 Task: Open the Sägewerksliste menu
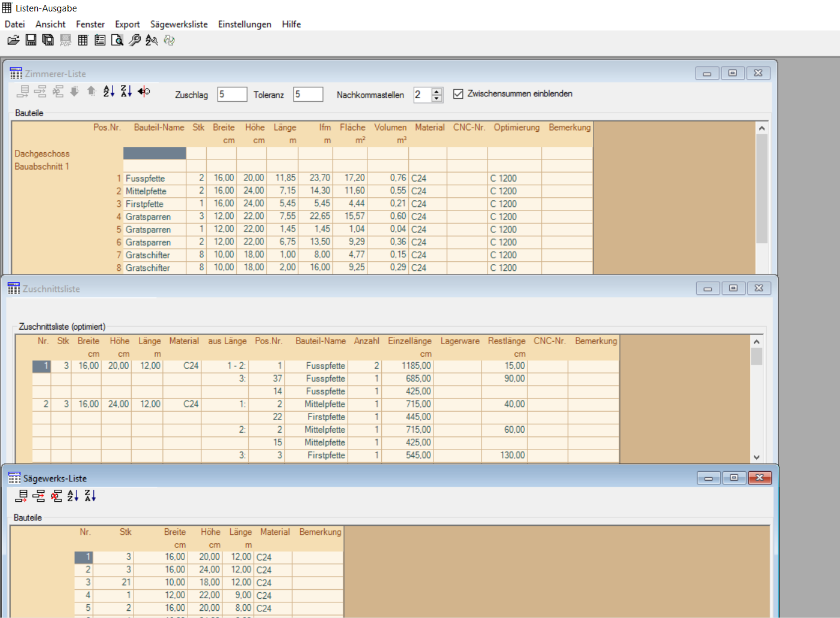(x=179, y=24)
